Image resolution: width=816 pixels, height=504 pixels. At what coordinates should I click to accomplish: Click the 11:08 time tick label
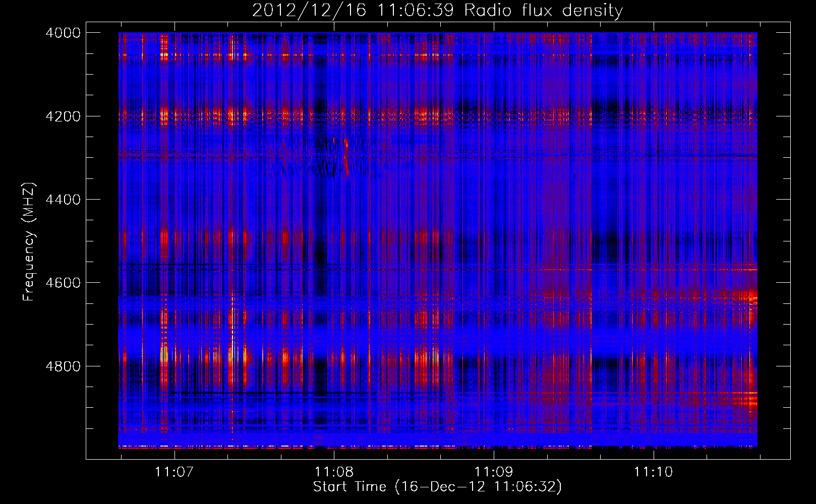coord(334,472)
